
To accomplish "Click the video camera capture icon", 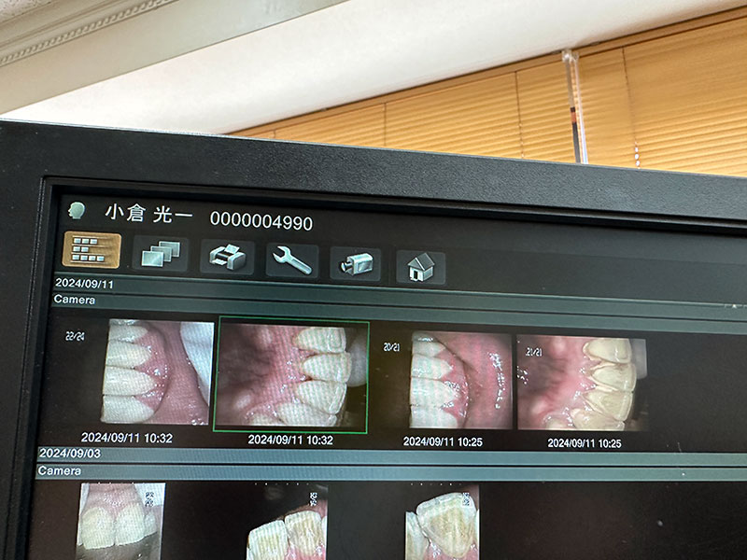I will tap(356, 264).
